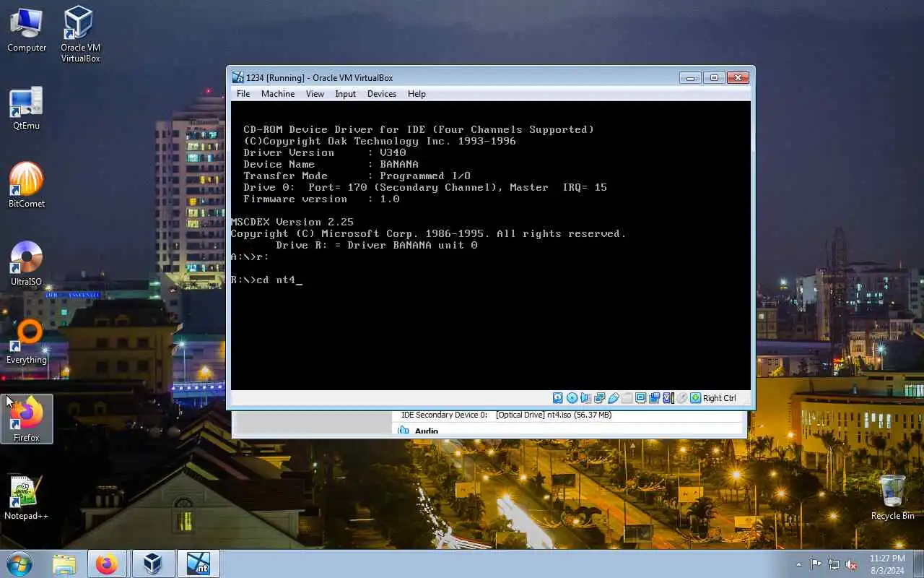The image size is (924, 578).
Task: Click the mouse integration indicator in status bar
Action: coord(682,398)
